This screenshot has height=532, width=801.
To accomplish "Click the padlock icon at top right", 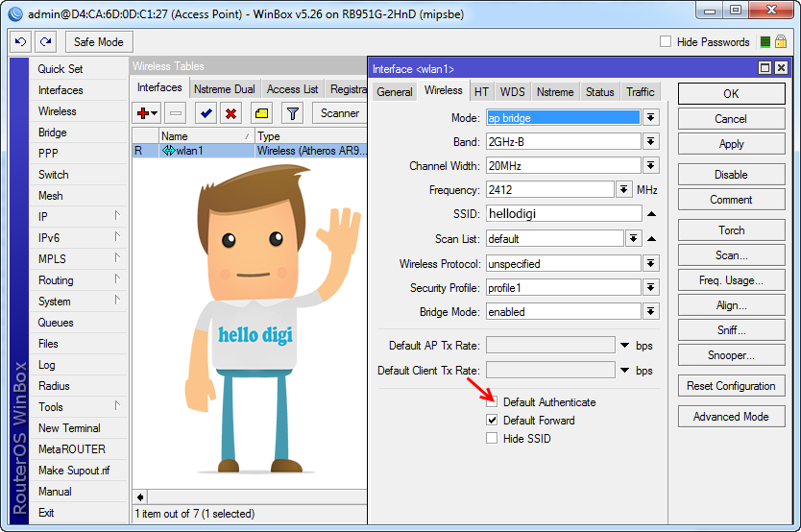I will click(x=781, y=42).
